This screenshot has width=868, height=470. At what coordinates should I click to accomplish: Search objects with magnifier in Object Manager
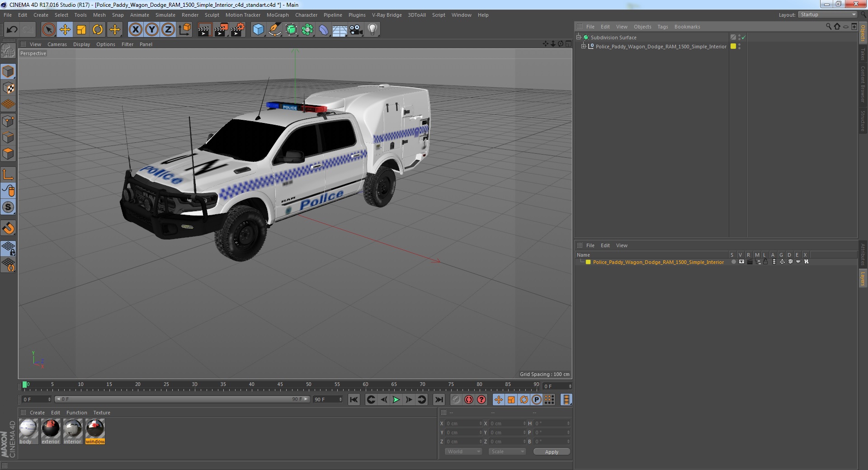(x=828, y=27)
